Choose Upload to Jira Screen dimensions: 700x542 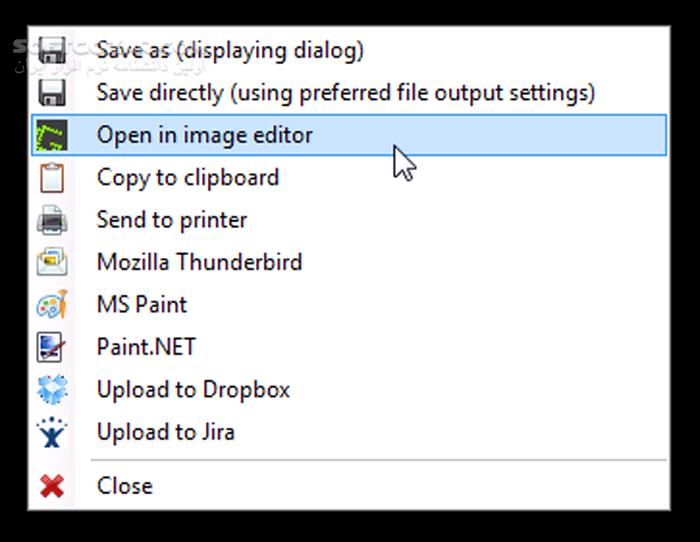tap(166, 432)
